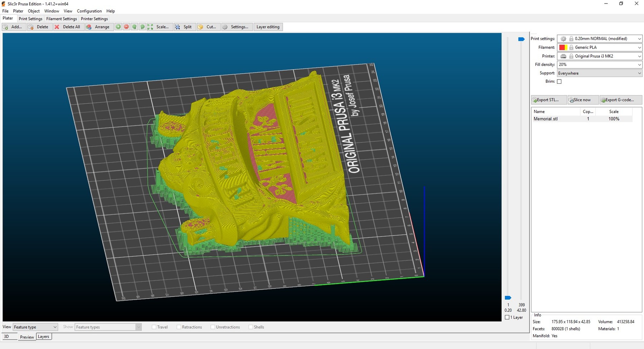Open the Configuration menu

pos(89,11)
